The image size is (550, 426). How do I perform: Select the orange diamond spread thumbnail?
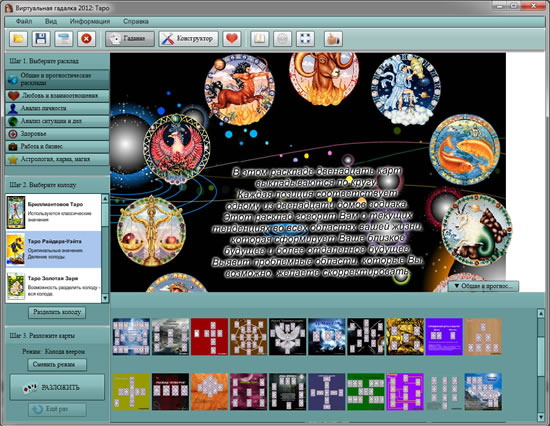[x=209, y=392]
